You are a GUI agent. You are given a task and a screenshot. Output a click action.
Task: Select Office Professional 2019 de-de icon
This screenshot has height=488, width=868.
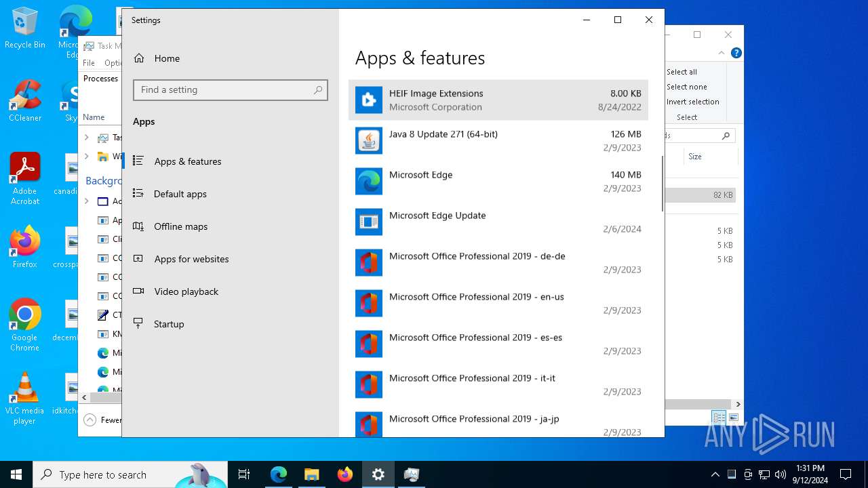pos(369,263)
